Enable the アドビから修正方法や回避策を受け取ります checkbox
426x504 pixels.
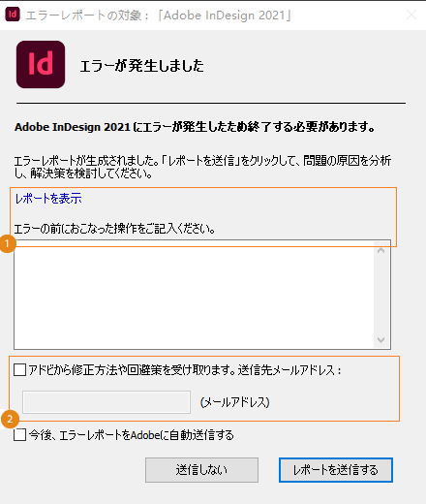coord(20,370)
